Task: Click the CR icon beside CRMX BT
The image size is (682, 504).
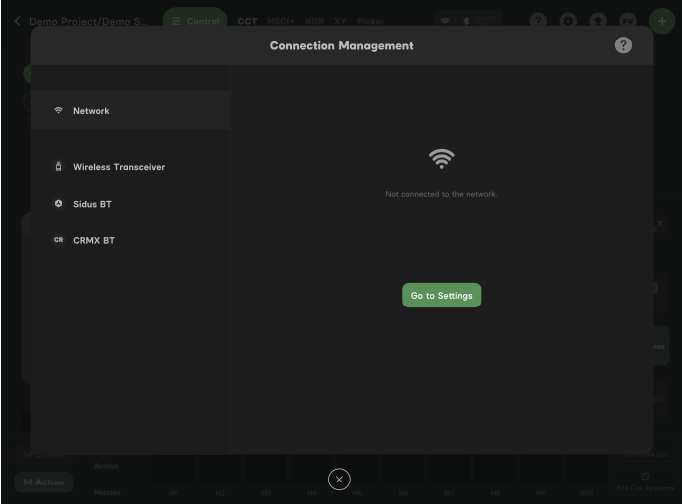Action: 58,240
